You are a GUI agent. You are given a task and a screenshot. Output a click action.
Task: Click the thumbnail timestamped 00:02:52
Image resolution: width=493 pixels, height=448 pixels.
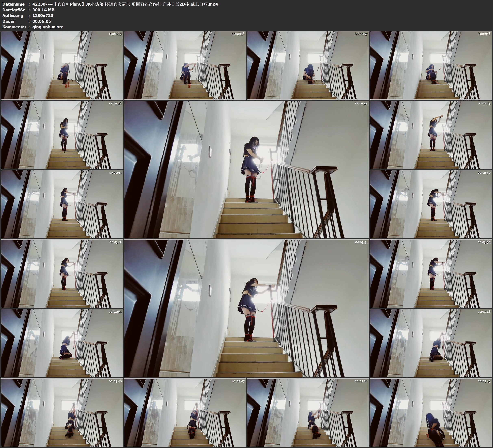431,204
